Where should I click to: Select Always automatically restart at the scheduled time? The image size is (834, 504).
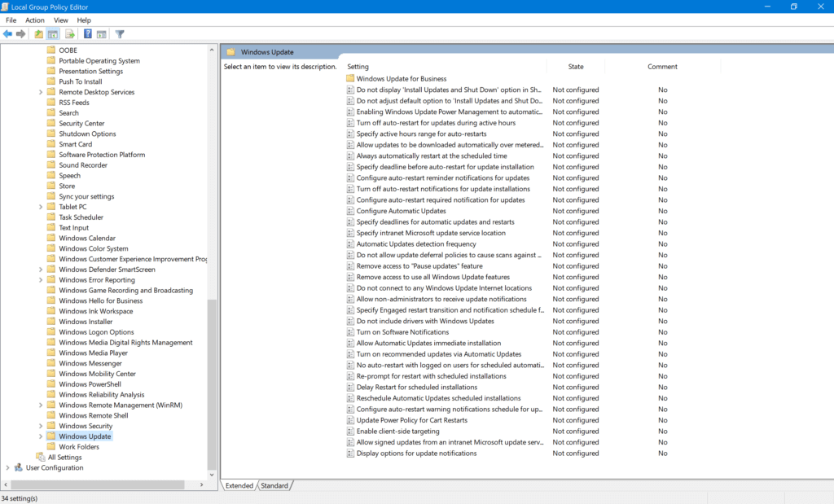[x=432, y=156]
